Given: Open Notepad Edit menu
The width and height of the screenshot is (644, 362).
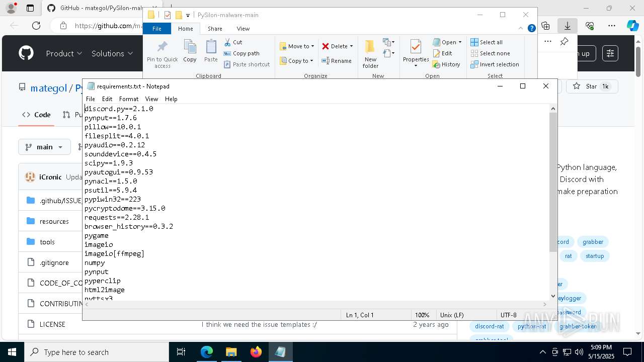Looking at the screenshot, I should (107, 99).
